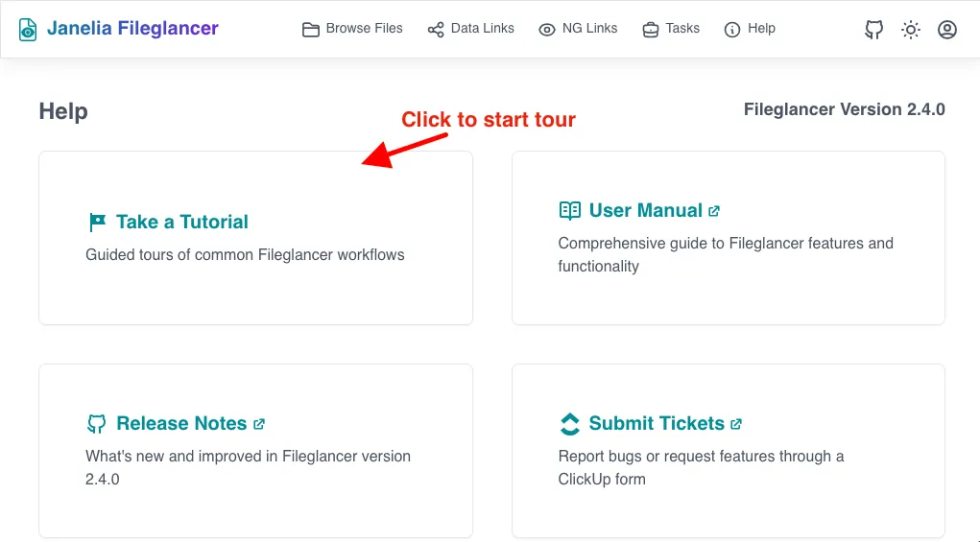980x542 pixels.
Task: Open the Tasks page
Action: (671, 29)
